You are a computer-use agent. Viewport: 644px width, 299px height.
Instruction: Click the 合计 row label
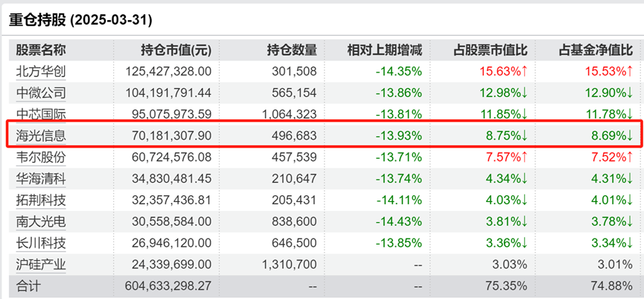pyautogui.click(x=28, y=286)
